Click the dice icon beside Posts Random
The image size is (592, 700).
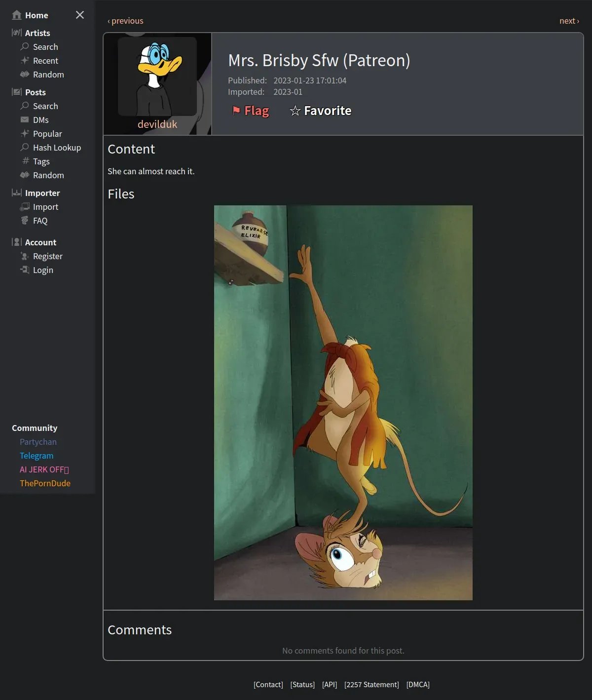[x=25, y=175]
